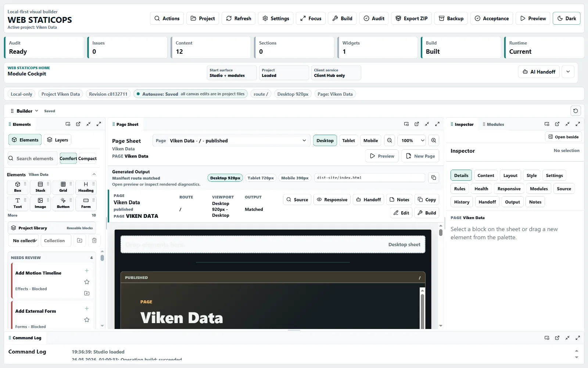
Task: Save Add Motion Timeline to collection folder
Action: coord(87,293)
